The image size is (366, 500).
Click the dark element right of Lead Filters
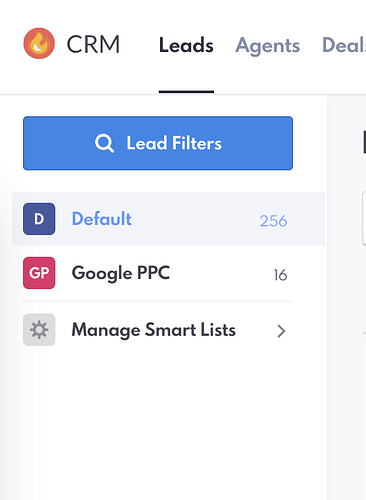(364, 142)
